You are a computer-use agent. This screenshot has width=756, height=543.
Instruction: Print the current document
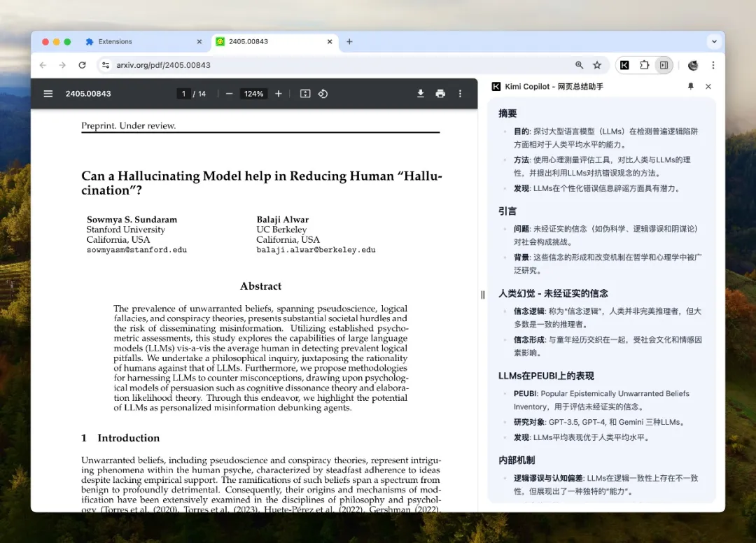click(440, 93)
